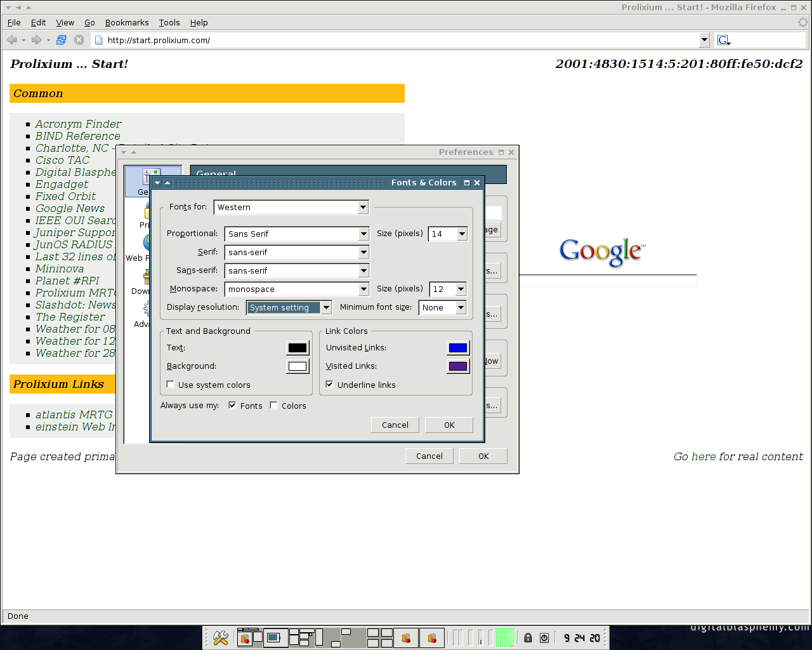Pick the Background color swatch
This screenshot has height=650, width=812.
click(x=297, y=366)
